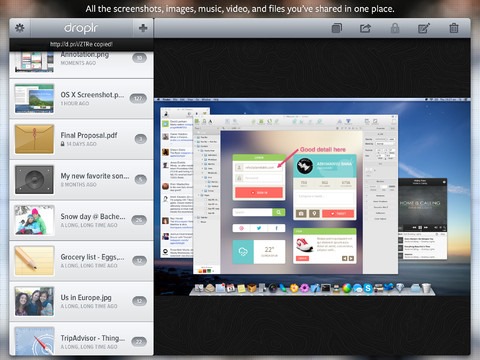Open the 'TripAdvisor - Thing...' title
This screenshot has width=480, height=360.
[x=93, y=338]
